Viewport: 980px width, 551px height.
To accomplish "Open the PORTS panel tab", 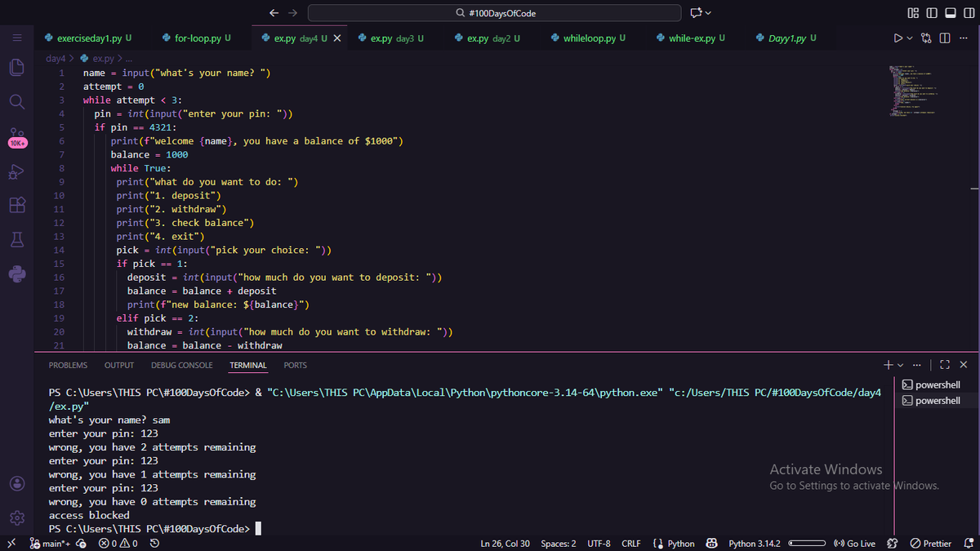I will (296, 365).
